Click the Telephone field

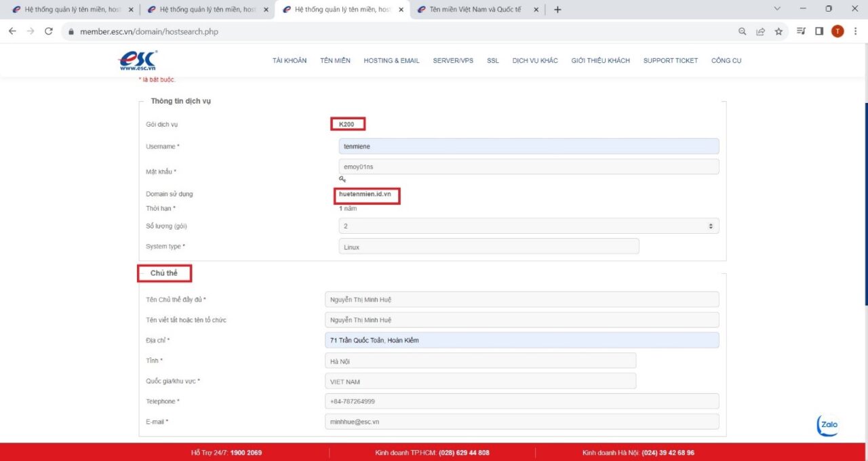tap(522, 401)
